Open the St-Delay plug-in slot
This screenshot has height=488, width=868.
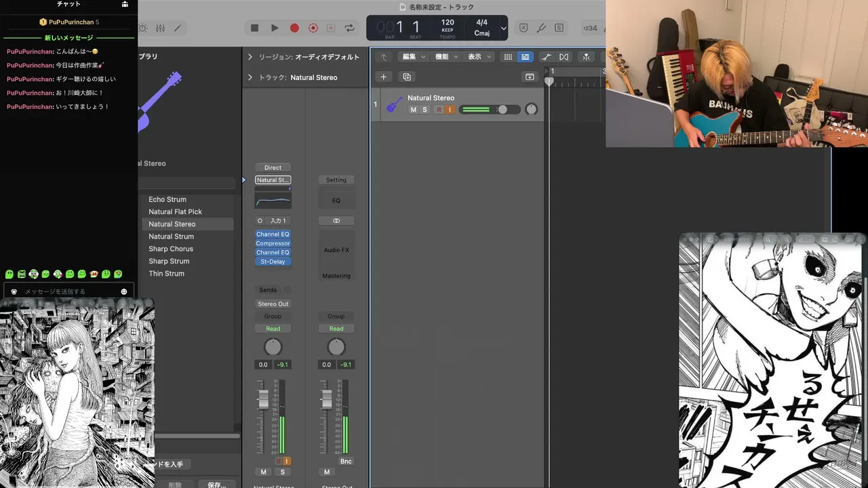coord(273,262)
